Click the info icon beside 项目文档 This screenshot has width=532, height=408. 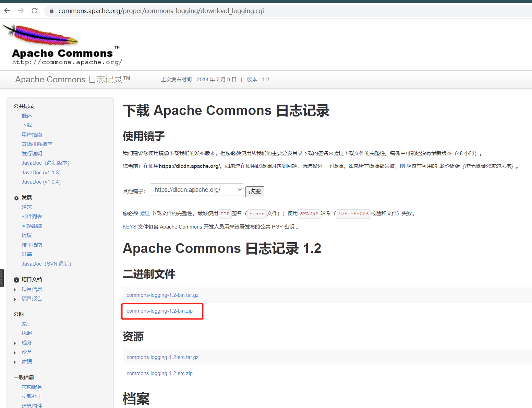16,280
